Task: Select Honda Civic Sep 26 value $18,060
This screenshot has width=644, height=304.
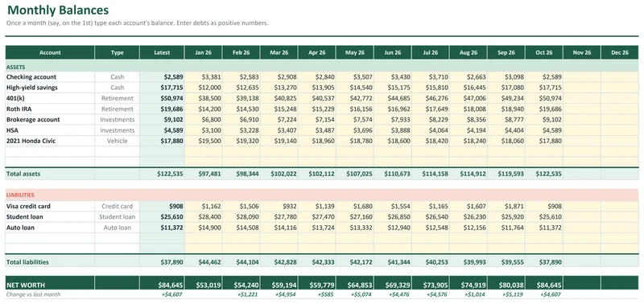Action: click(x=506, y=141)
